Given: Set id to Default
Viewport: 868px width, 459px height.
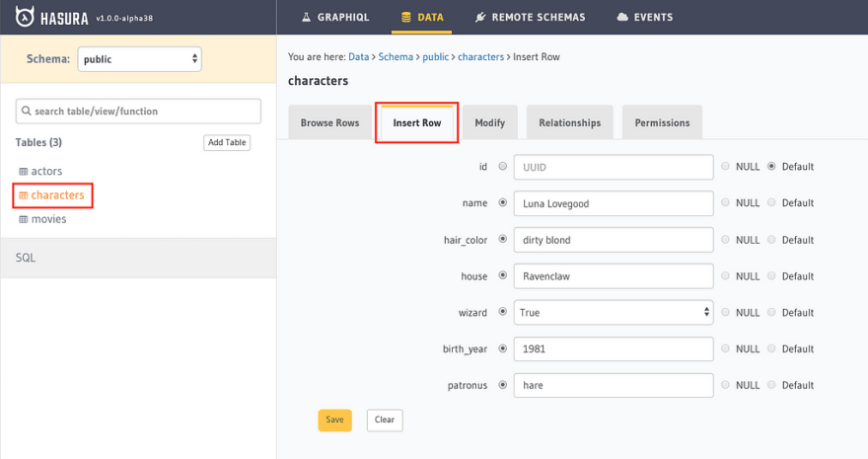Looking at the screenshot, I should tap(771, 166).
